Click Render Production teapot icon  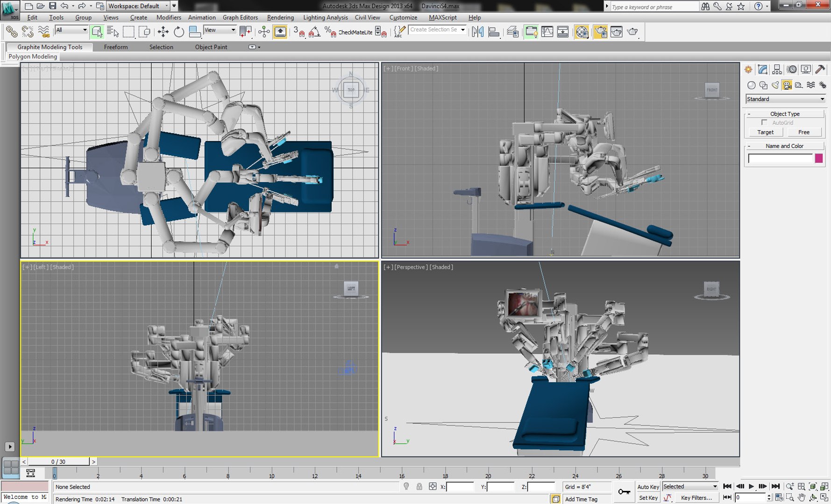click(x=632, y=32)
